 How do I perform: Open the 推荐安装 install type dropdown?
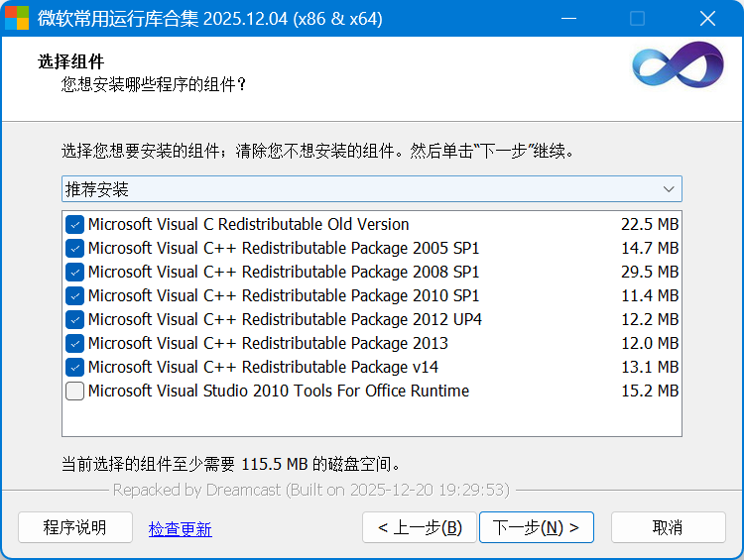pyautogui.click(x=357, y=188)
